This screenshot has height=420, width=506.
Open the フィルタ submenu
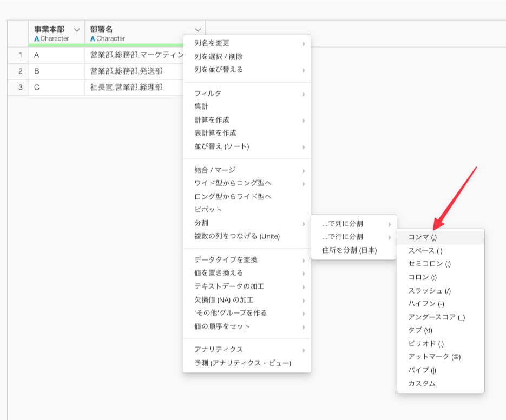(208, 94)
